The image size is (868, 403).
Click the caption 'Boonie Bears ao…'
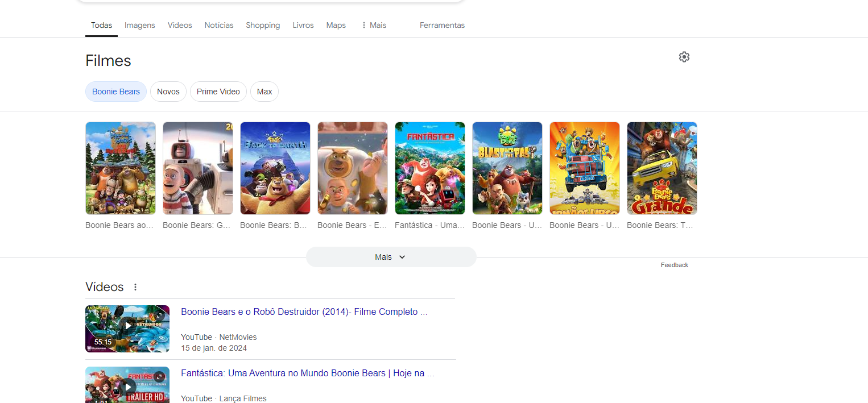tap(119, 225)
